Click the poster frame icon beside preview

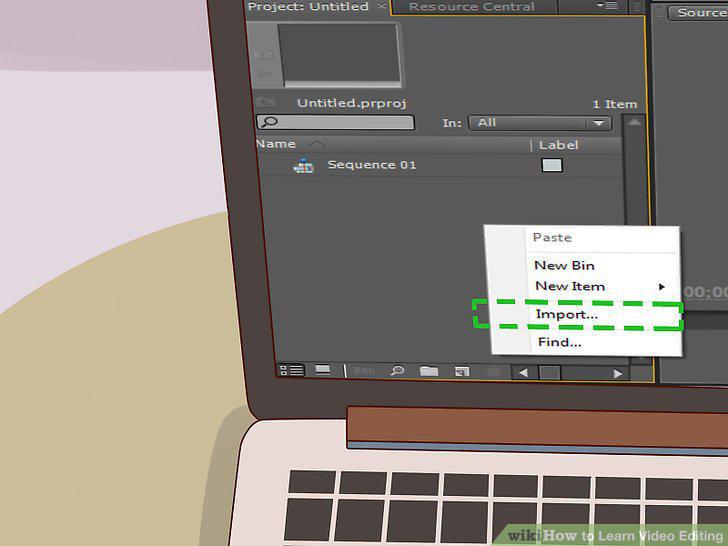[264, 55]
